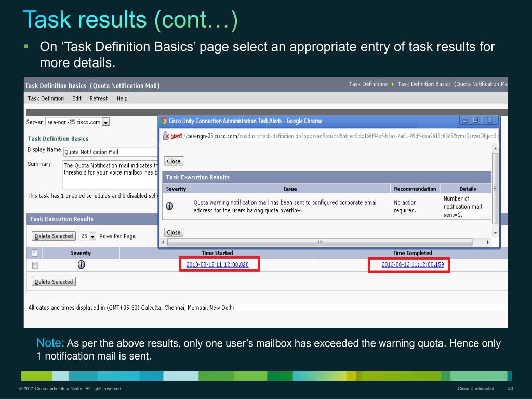This screenshot has width=532, height=399.
Task: Click the popup horizontal scrollbar right arrow
Action: coord(488,242)
